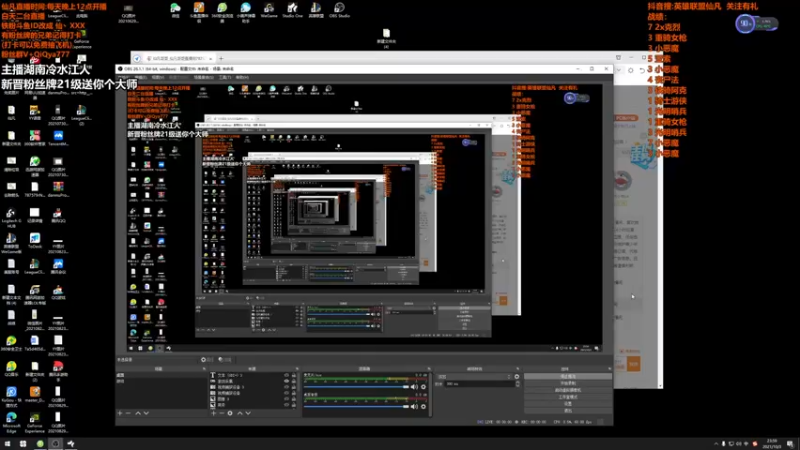The height and width of the screenshot is (450, 800).
Task: Open source properties gear in Sources toolbar
Action: pos(230,413)
